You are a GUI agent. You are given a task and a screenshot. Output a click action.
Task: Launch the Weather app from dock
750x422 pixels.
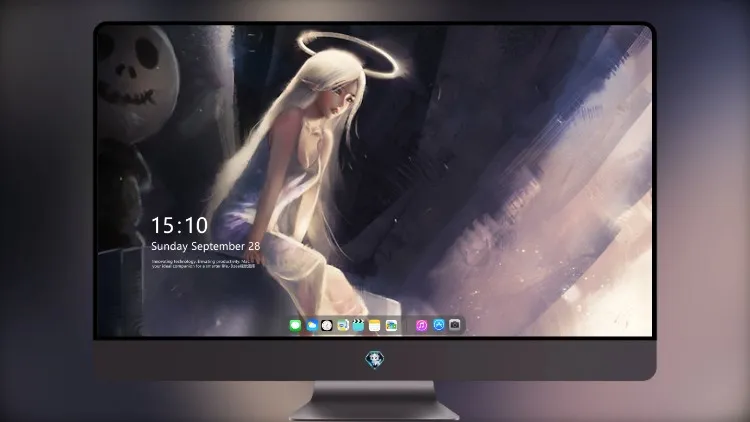(x=311, y=325)
